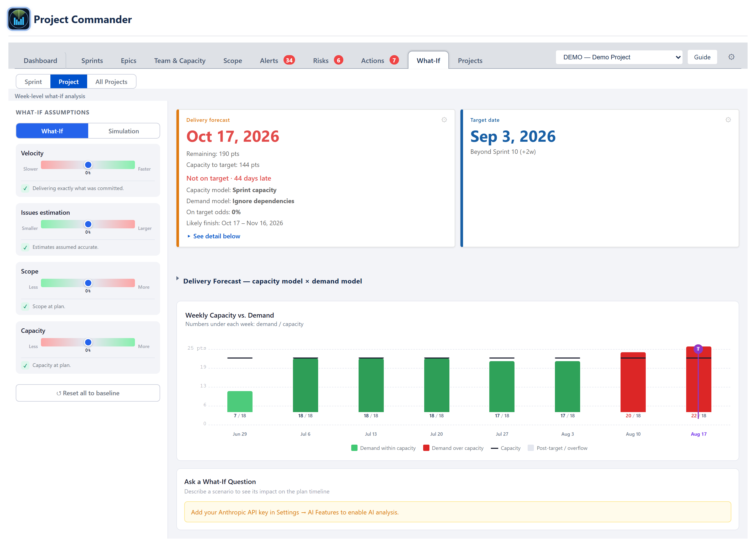
Task: Click the Jul 13 demand bar
Action: point(371,385)
